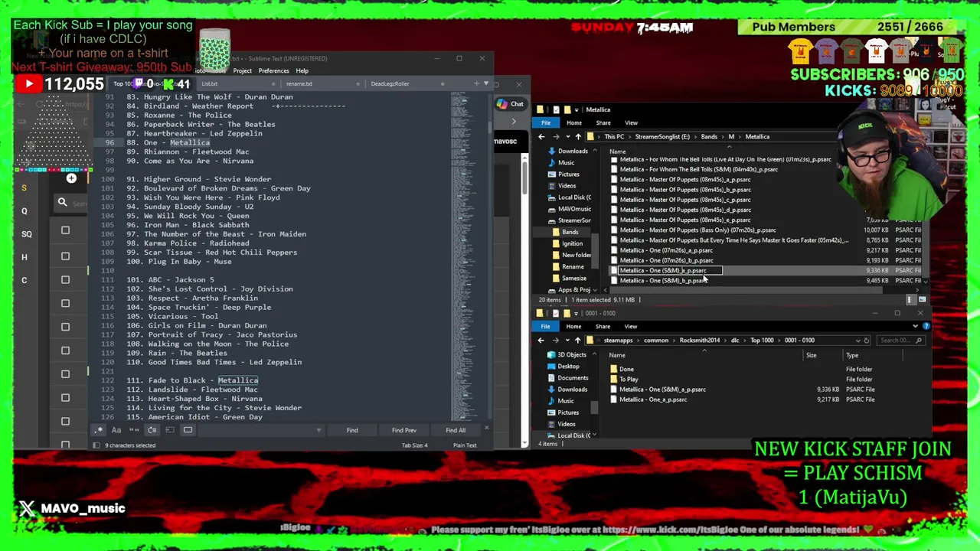
Task: Toggle case sensitive Aa in Sublime find bar
Action: click(x=116, y=430)
